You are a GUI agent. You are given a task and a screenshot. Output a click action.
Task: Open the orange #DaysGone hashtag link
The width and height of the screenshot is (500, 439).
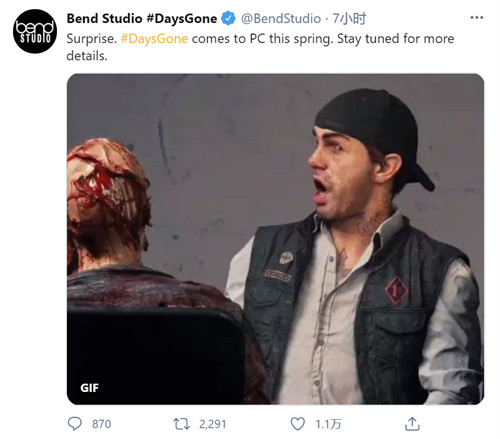154,39
